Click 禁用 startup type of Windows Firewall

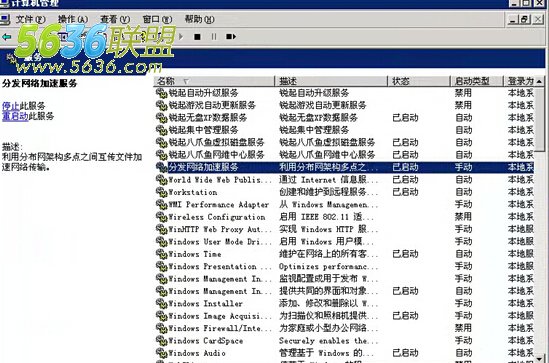coord(463,328)
